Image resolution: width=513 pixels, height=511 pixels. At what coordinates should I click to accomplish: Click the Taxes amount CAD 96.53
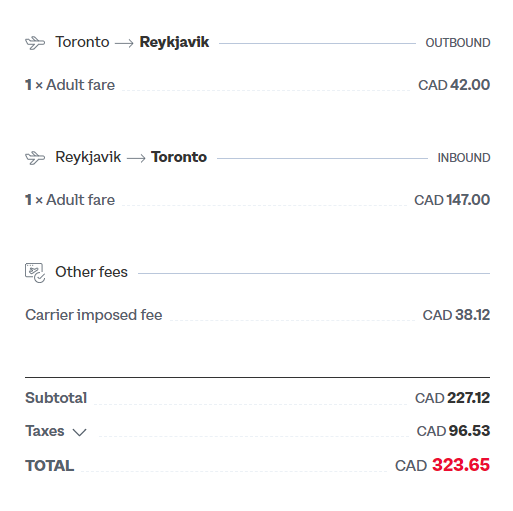(453, 431)
